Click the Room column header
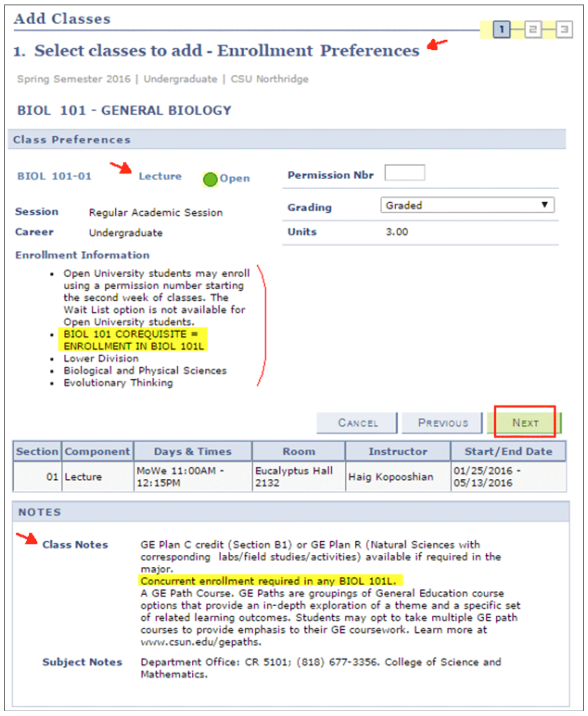The image size is (588, 716). pos(299,451)
